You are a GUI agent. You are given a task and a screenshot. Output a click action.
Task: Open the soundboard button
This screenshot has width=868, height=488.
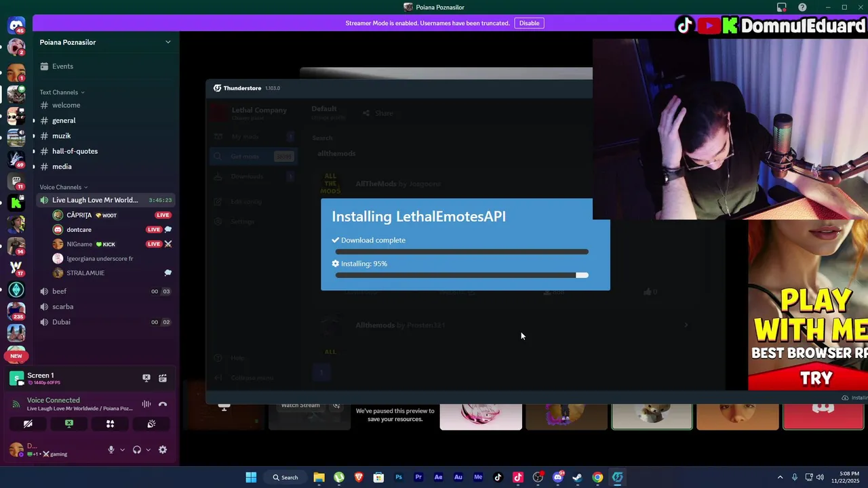[x=151, y=424]
